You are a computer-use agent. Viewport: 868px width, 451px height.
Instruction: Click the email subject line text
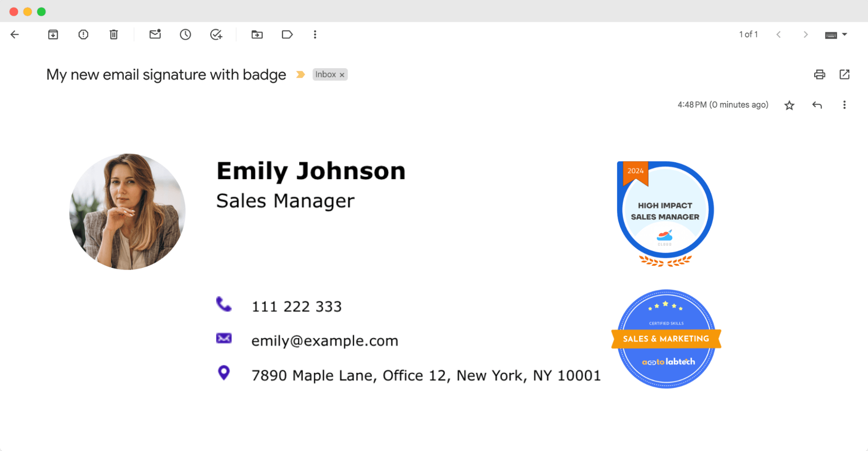(x=166, y=75)
